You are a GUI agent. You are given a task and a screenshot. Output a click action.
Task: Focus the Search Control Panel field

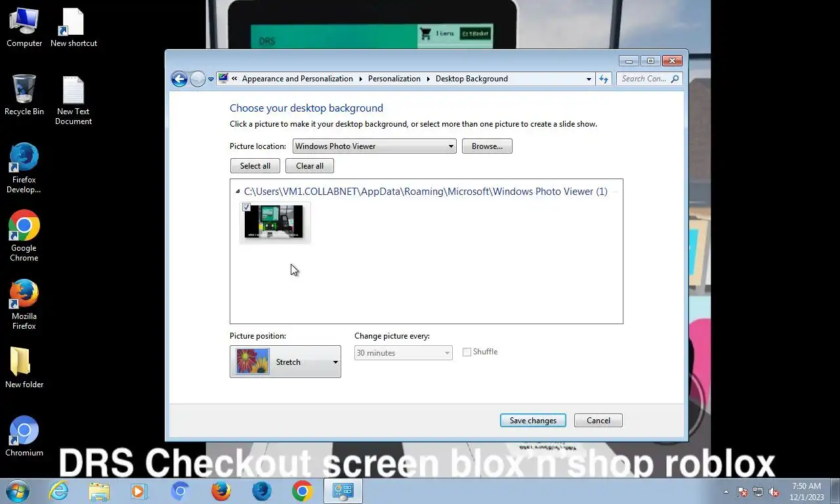click(650, 79)
